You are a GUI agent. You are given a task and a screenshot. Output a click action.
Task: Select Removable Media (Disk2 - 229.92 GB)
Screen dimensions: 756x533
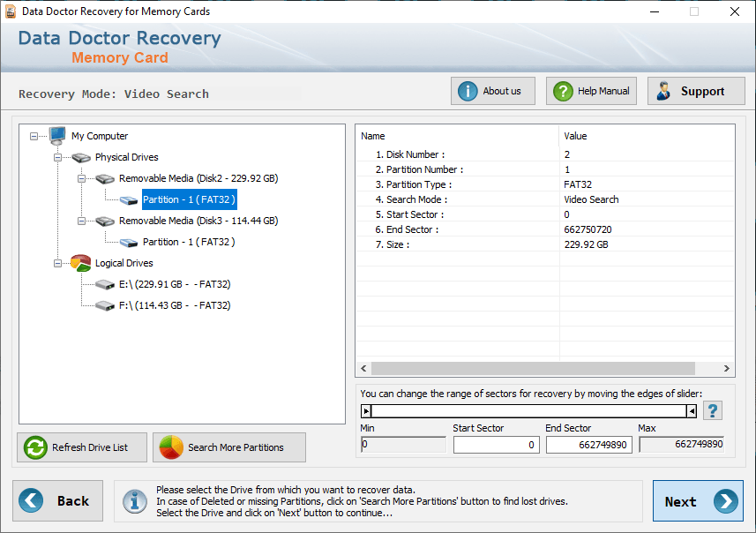198,178
